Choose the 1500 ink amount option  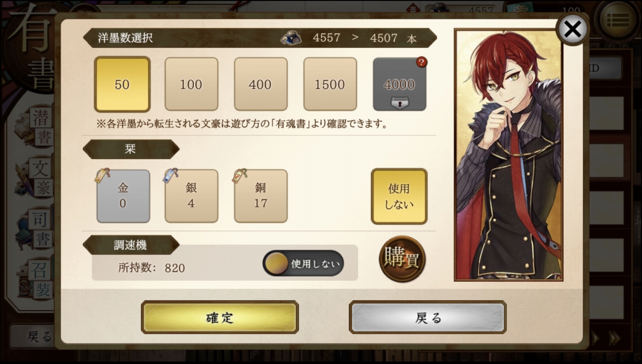(x=330, y=84)
